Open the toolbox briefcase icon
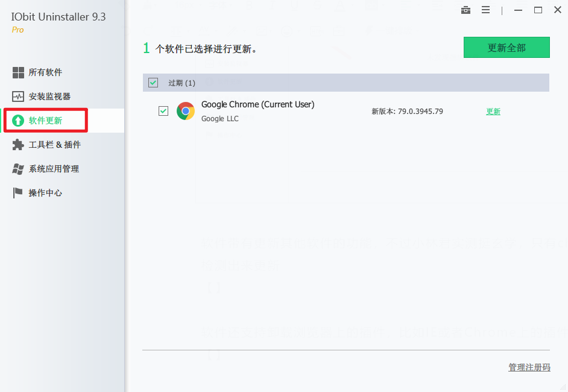Viewport: 568px width, 392px height. coord(466,10)
